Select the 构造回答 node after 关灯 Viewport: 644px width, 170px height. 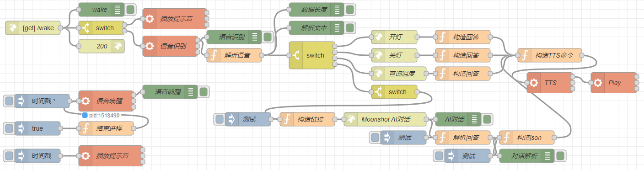point(463,55)
